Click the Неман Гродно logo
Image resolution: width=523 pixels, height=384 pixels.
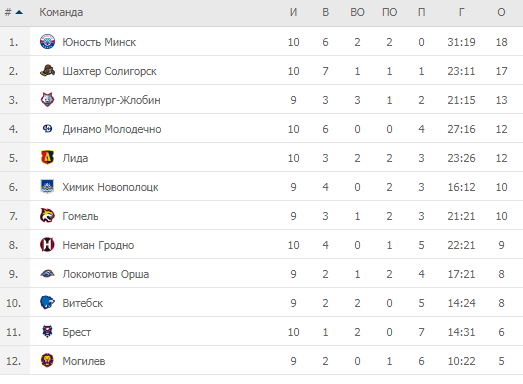[47, 245]
